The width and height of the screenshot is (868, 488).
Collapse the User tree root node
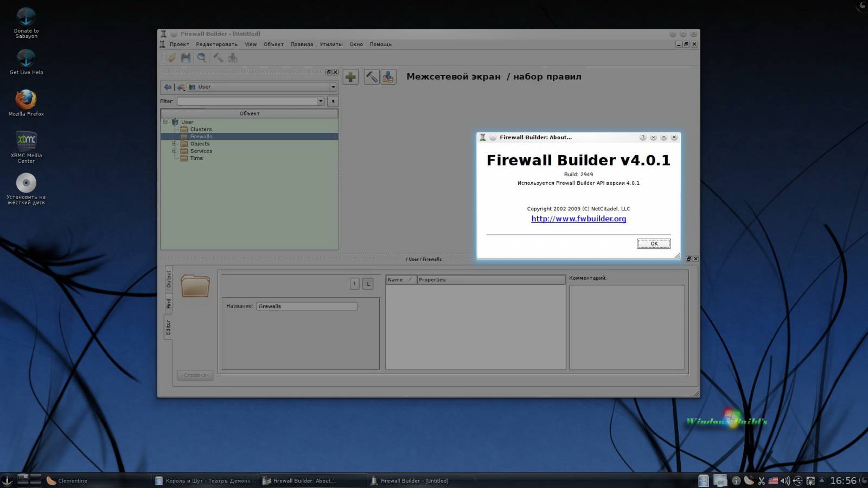coord(166,122)
